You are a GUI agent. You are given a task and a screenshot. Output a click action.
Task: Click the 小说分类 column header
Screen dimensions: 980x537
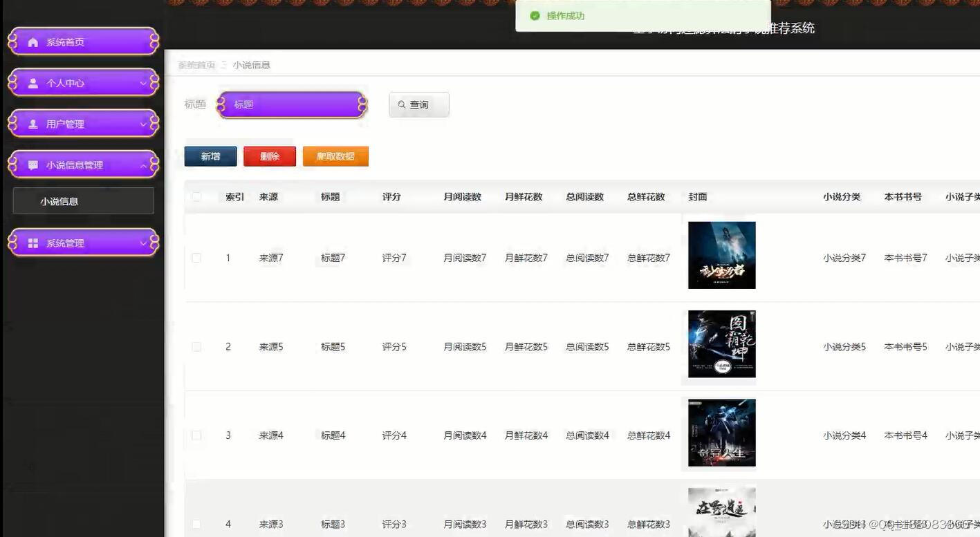point(842,197)
